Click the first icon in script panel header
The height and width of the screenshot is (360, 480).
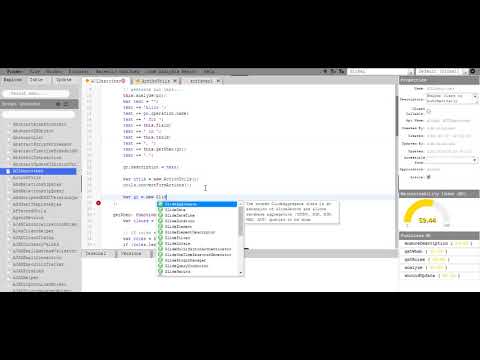tap(58, 104)
